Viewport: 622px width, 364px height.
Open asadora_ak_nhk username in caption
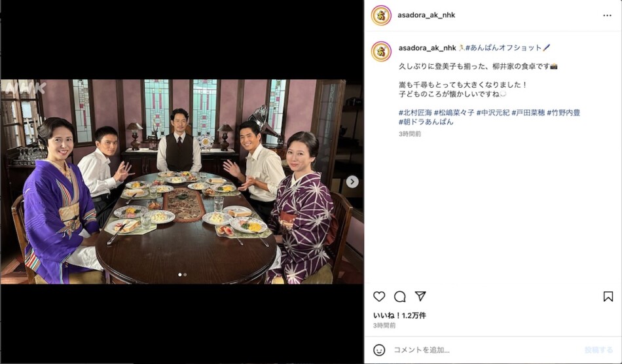[428, 48]
